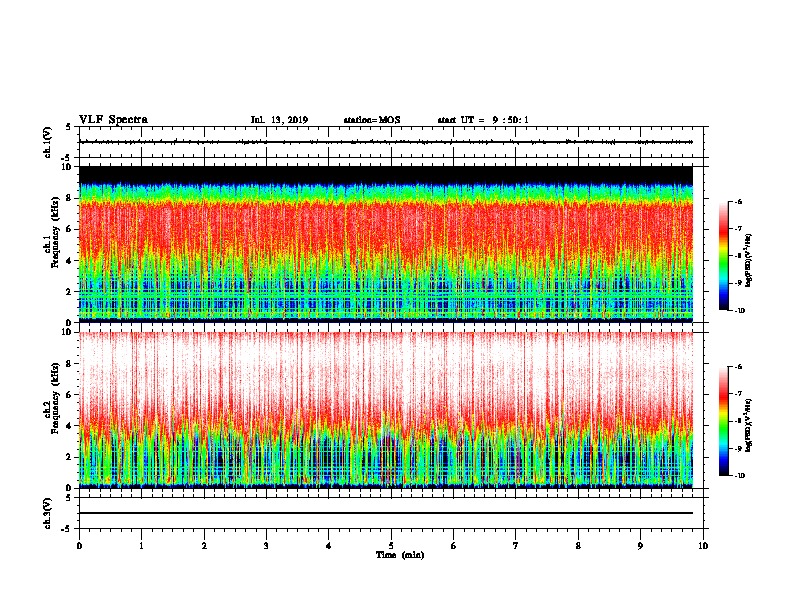Image resolution: width=792 pixels, height=612 pixels.
Task: Click the ch.2 frequency spectrogram panel
Action: click(x=386, y=410)
